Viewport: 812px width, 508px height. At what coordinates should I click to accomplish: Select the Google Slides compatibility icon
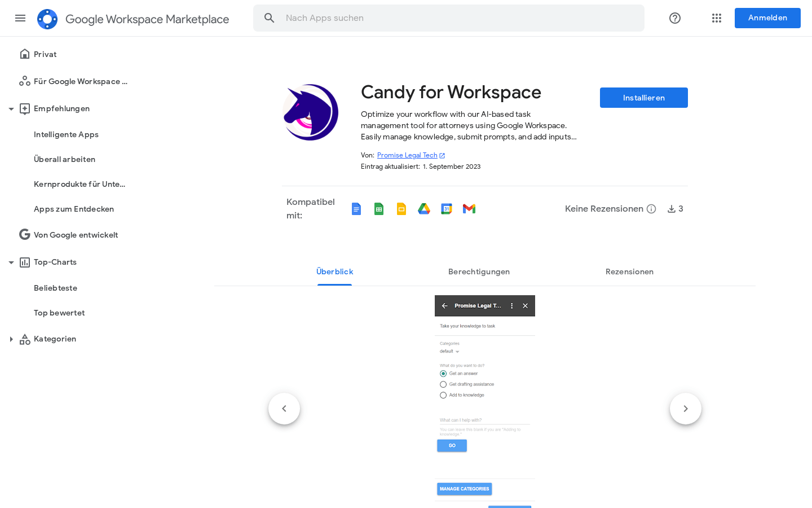click(401, 208)
